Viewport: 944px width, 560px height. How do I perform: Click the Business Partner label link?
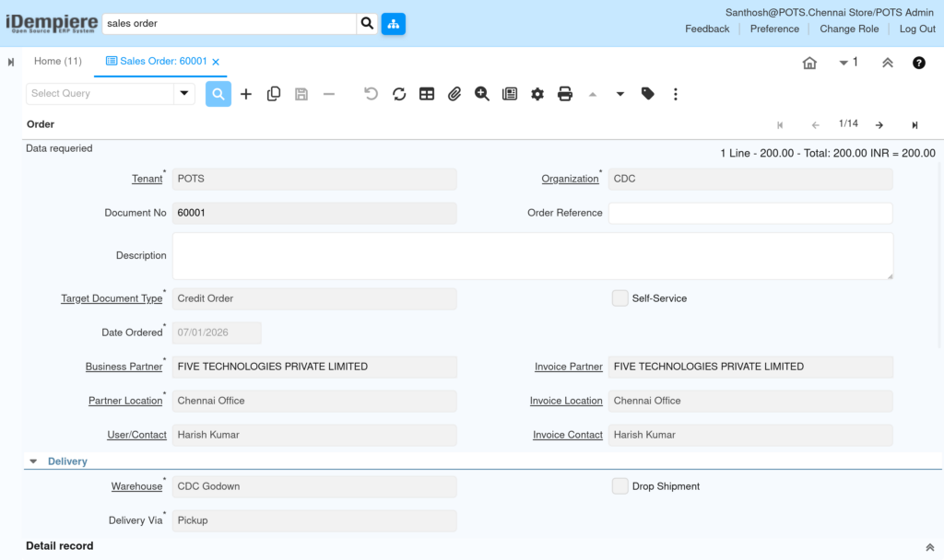[124, 367]
